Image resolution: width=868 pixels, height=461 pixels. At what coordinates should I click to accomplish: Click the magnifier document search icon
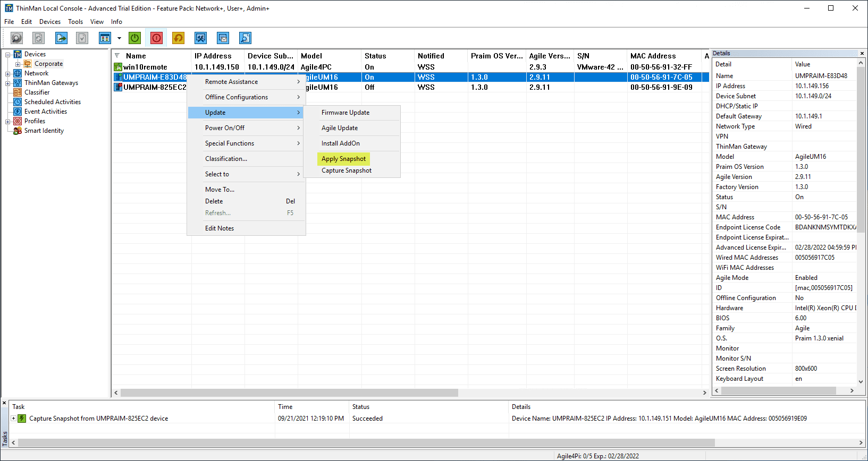[x=245, y=38]
